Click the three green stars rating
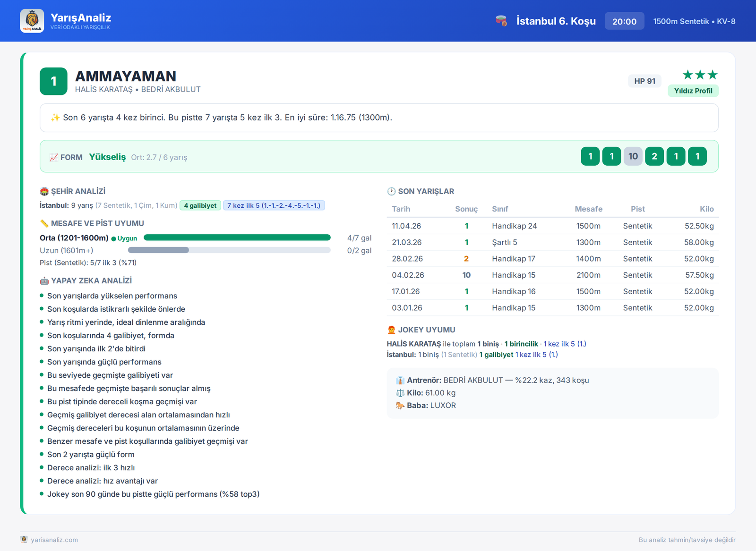 pyautogui.click(x=700, y=75)
